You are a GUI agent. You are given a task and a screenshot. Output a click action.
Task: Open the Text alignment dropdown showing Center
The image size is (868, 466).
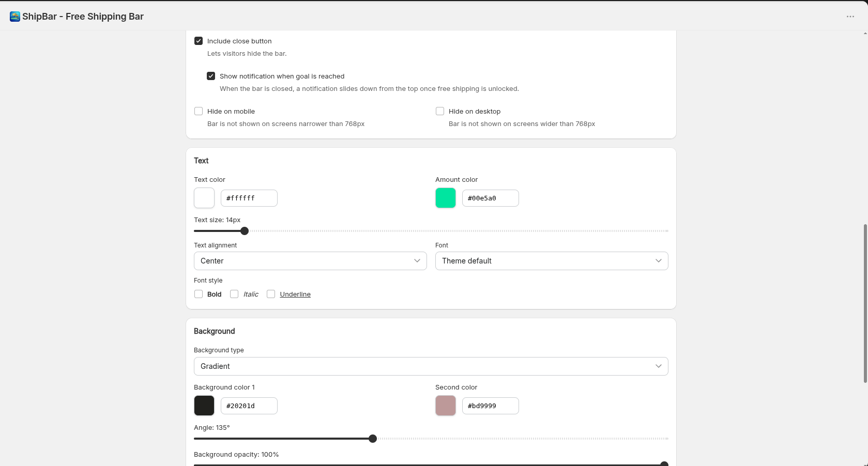pyautogui.click(x=310, y=261)
